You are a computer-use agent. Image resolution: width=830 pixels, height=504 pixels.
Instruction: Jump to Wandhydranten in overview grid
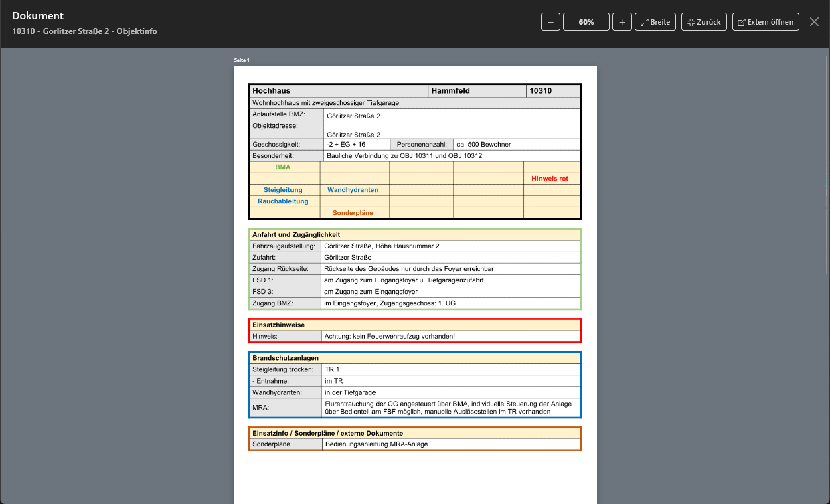[x=353, y=190]
